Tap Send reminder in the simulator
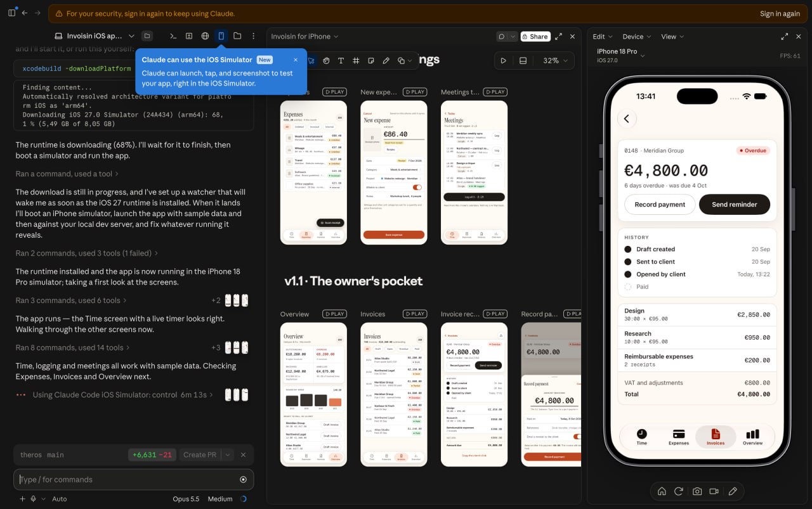The width and height of the screenshot is (812, 509). (x=735, y=205)
